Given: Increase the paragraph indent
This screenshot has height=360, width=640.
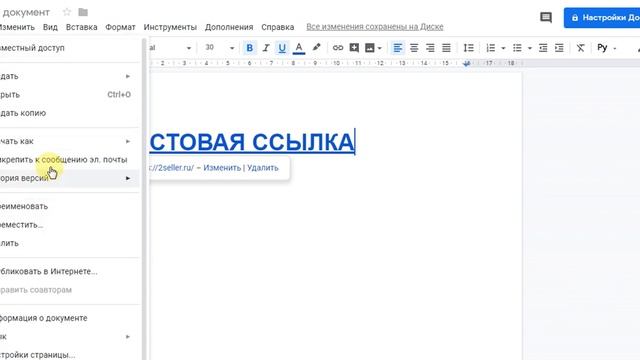Looking at the screenshot, I should tap(559, 48).
